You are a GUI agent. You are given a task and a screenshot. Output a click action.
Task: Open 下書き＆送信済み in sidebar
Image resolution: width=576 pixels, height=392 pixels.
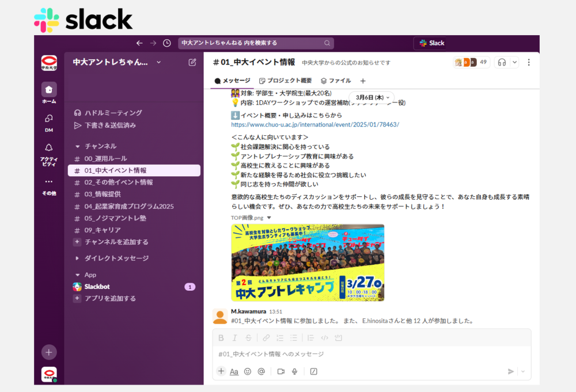(105, 125)
